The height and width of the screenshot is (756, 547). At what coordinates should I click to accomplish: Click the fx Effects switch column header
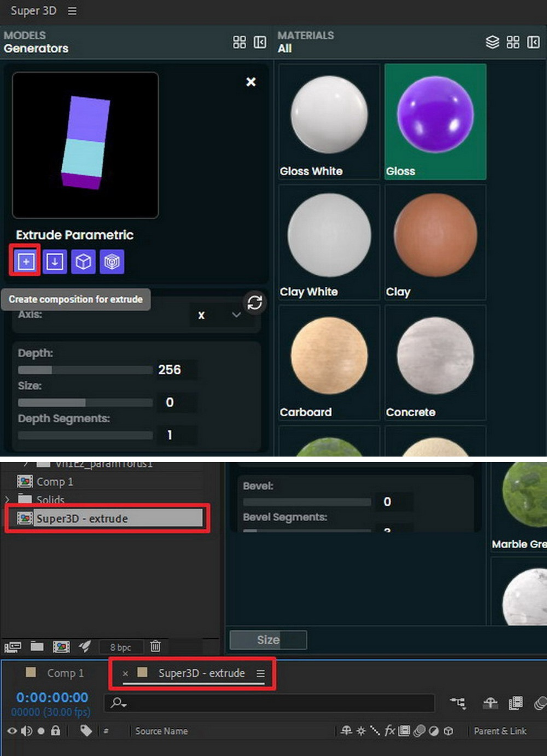click(x=389, y=730)
